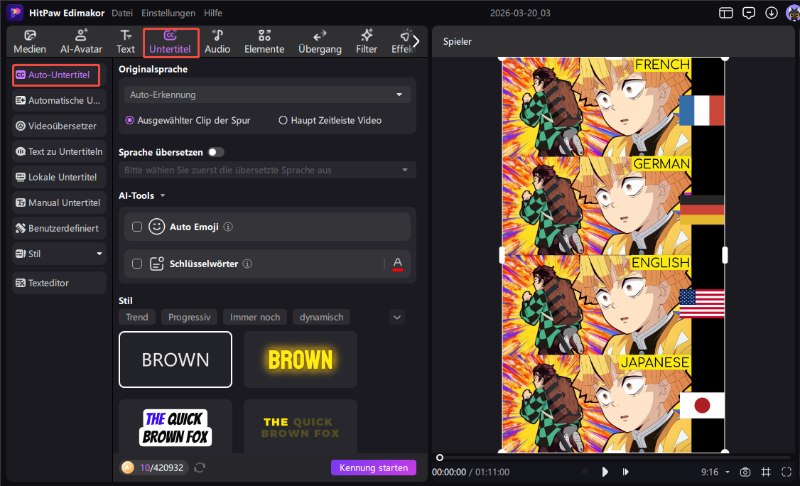The height and width of the screenshot is (486, 800).
Task: Take a snapshot with camera icon
Action: (744, 471)
